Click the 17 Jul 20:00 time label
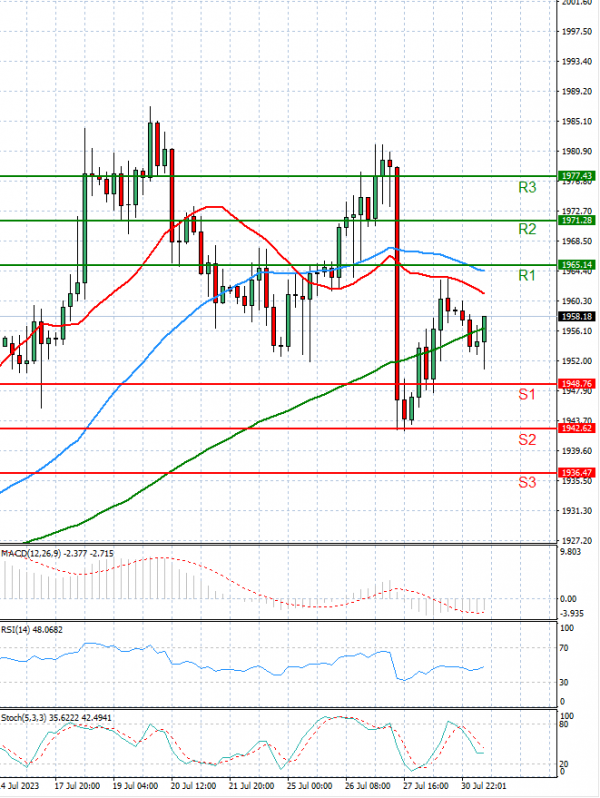600x798 pixels. point(77,786)
